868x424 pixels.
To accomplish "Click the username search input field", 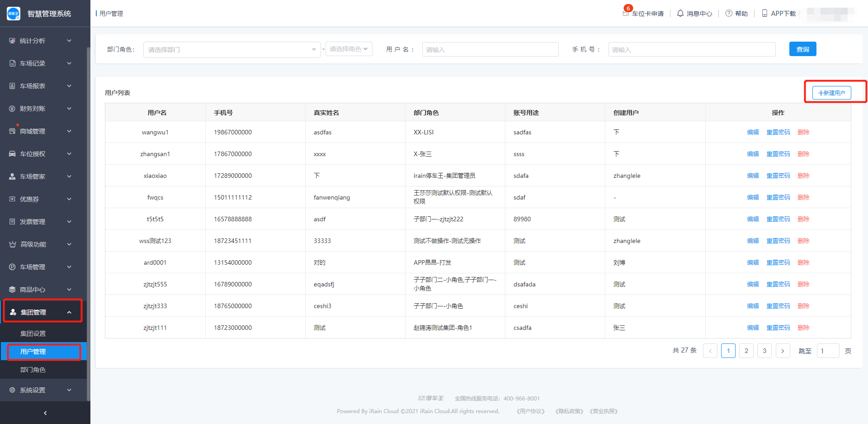I will tap(490, 50).
